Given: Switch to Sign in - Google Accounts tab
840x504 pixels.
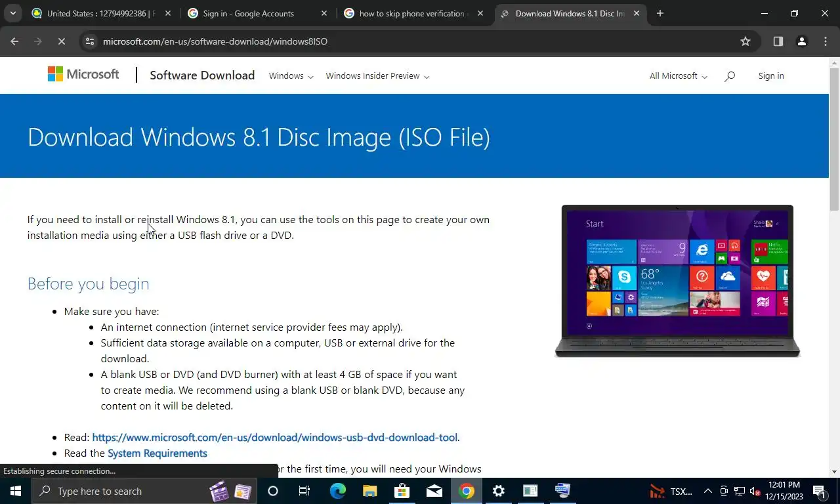Looking at the screenshot, I should (257, 13).
